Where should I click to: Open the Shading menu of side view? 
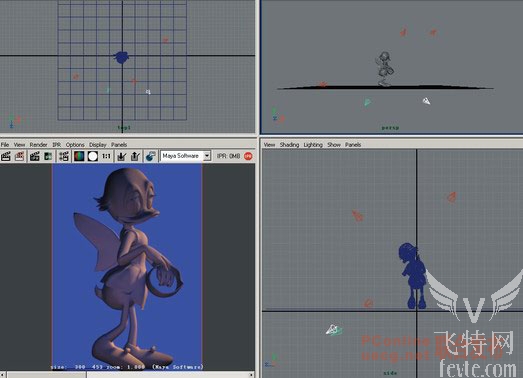pos(289,145)
